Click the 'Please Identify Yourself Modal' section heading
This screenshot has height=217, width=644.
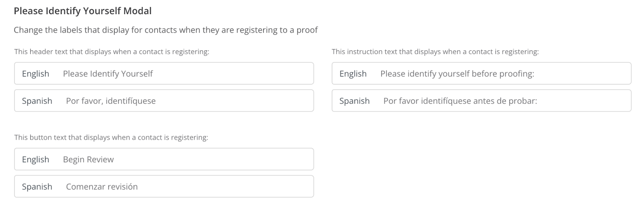tap(83, 11)
